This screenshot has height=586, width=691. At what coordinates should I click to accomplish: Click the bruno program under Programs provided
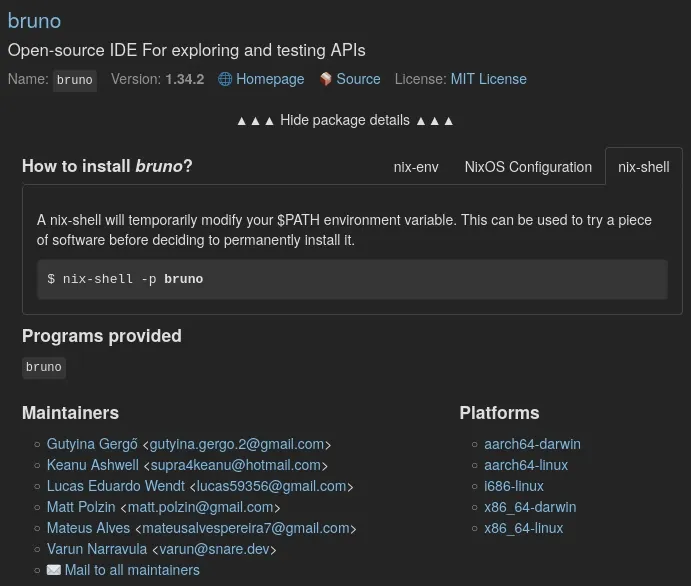[44, 367]
